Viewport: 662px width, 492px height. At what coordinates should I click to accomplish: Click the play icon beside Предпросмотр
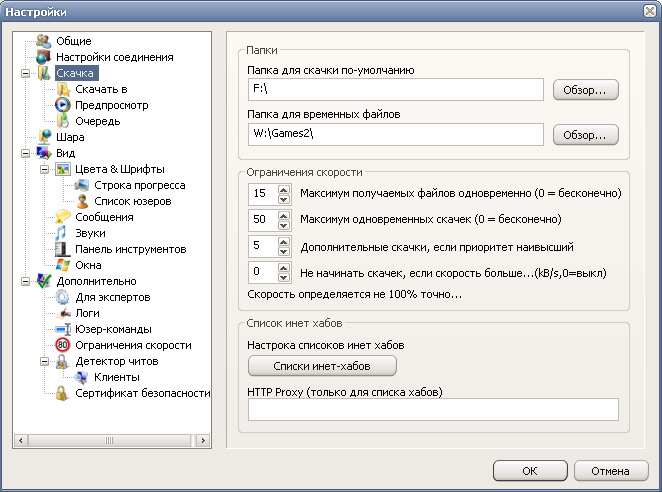(62, 105)
